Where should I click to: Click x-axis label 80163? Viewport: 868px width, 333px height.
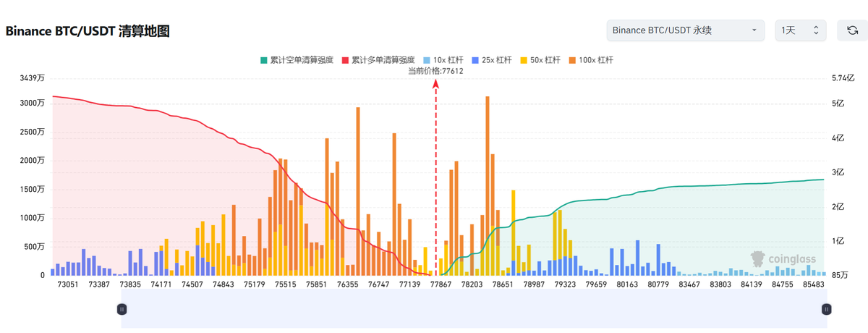point(627,285)
